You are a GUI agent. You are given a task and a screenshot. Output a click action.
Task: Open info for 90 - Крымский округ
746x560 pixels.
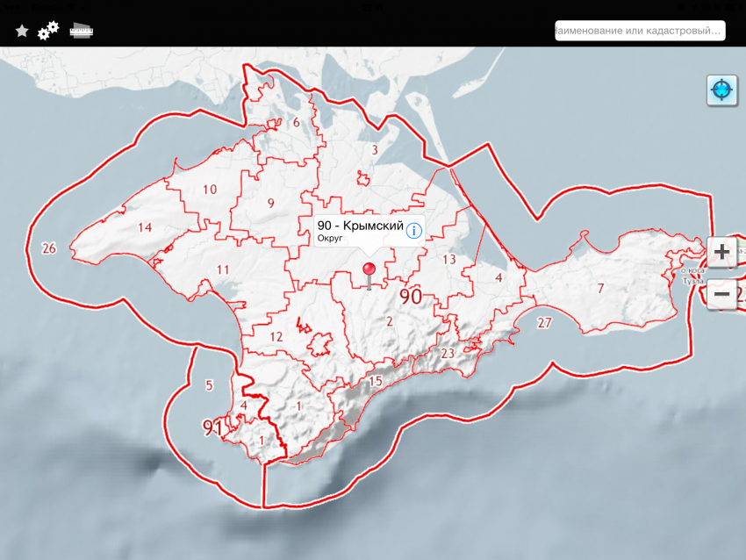pyautogui.click(x=413, y=231)
